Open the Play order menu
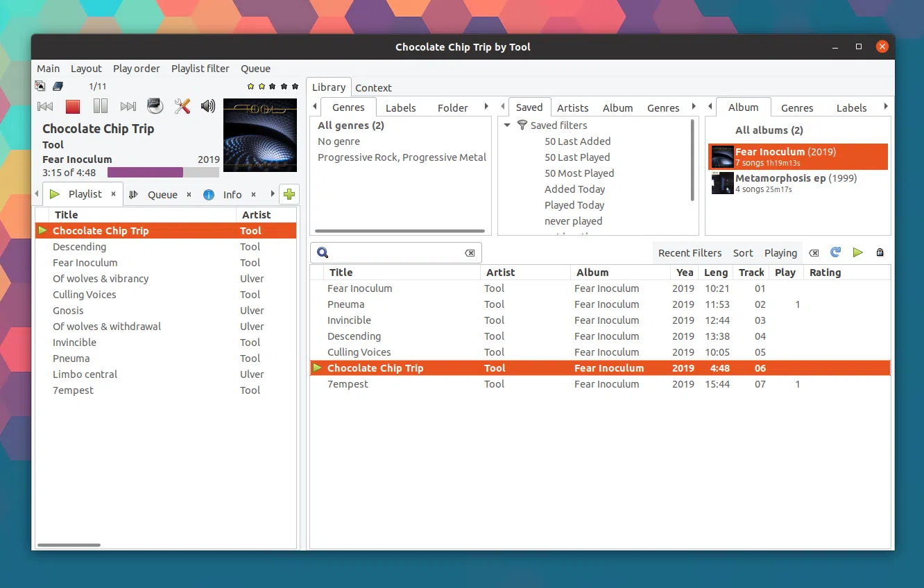The image size is (924, 588). pos(137,69)
